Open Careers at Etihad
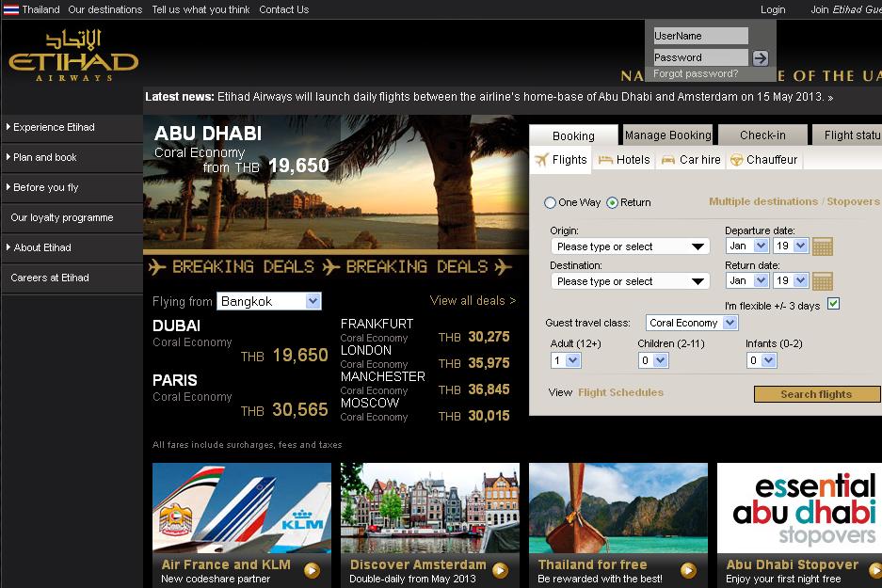The width and height of the screenshot is (882, 588). point(72,278)
